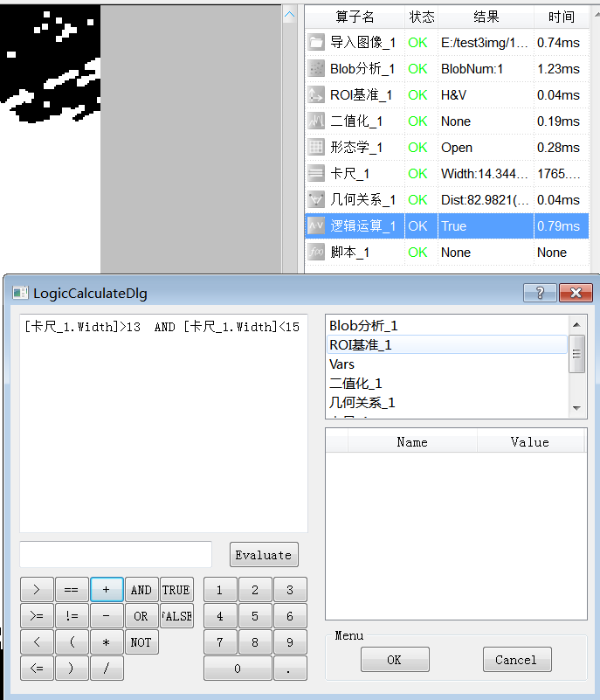
Task: Select 几何关系_1 in source list
Action: [447, 402]
